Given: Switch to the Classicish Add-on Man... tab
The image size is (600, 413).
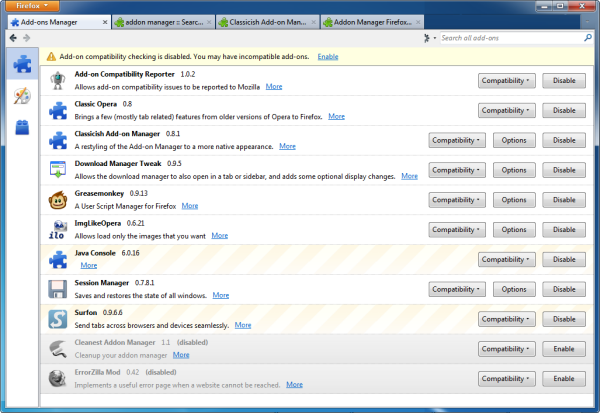Looking at the screenshot, I should click(267, 22).
